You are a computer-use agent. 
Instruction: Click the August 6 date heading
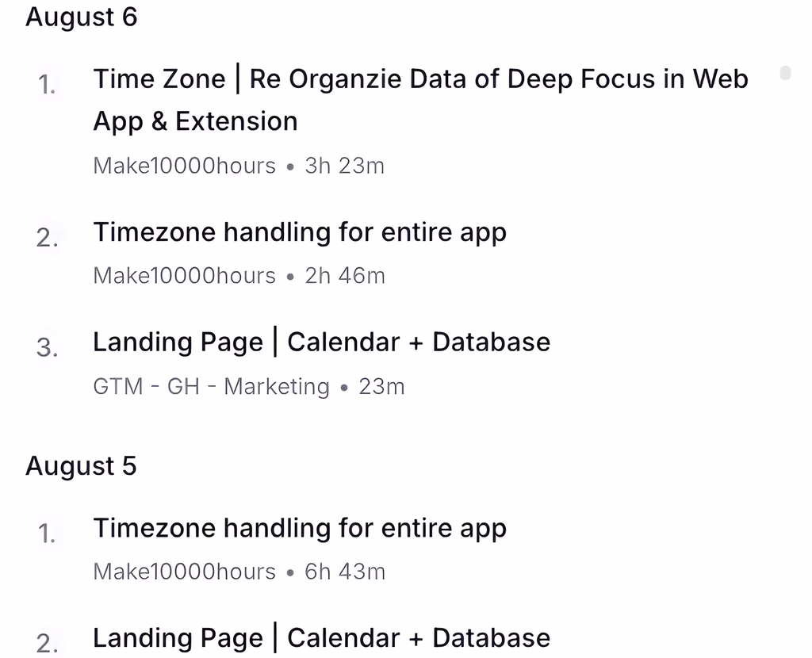[82, 17]
